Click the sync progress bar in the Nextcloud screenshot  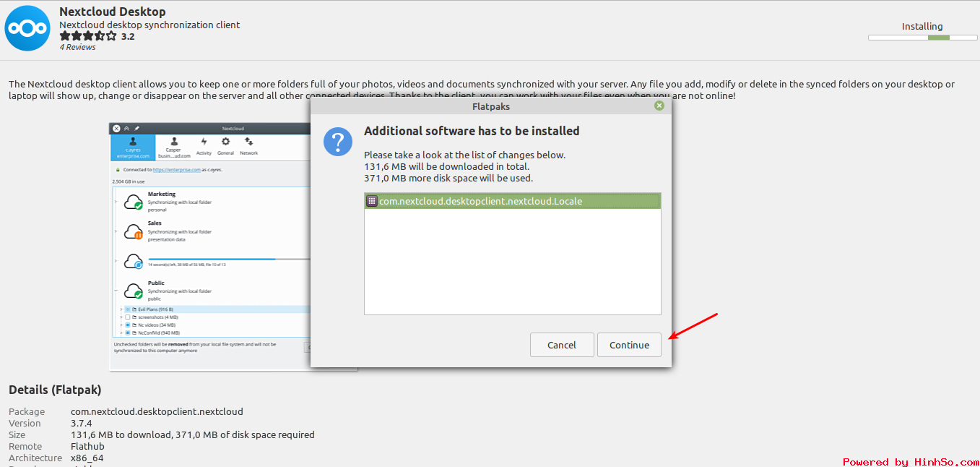click(x=230, y=259)
